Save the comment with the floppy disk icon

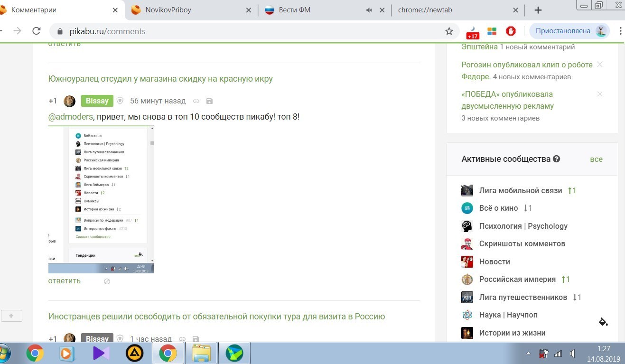coord(210,101)
